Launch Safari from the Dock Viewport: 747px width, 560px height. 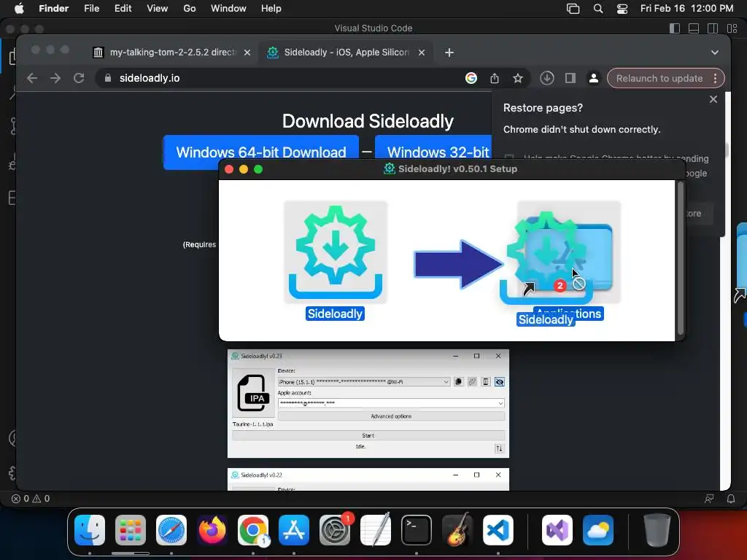(x=171, y=530)
